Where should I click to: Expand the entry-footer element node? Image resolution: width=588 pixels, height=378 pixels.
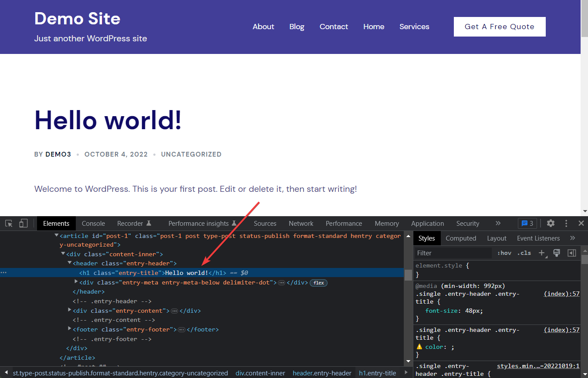tap(69, 329)
